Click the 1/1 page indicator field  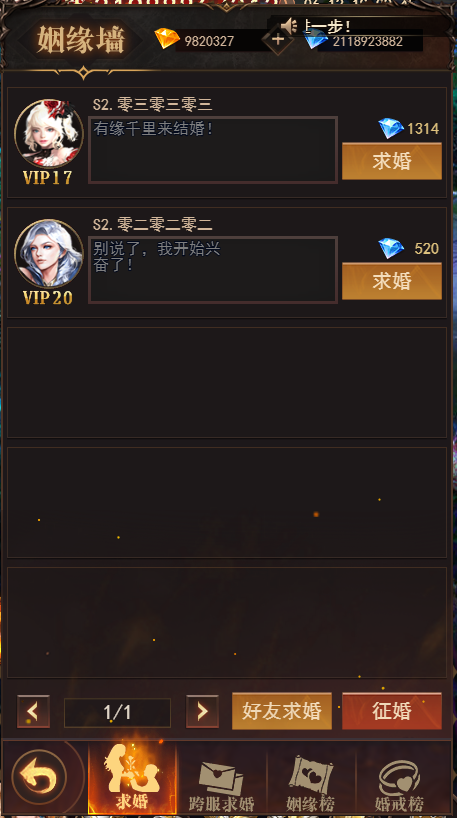117,713
